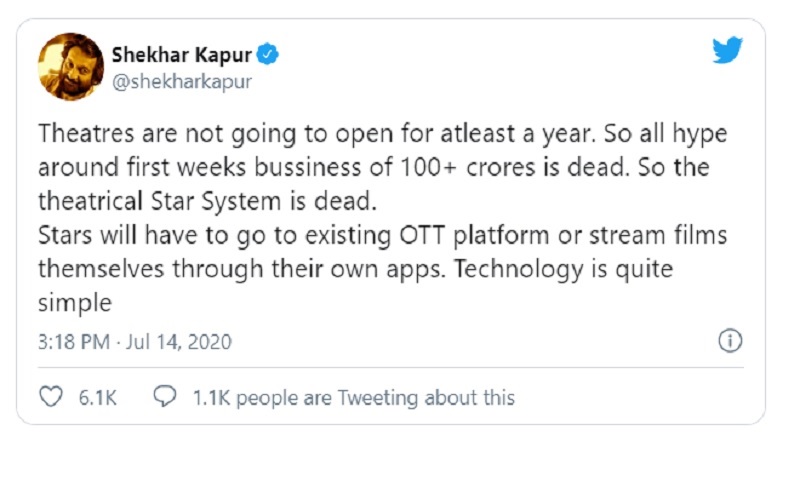Click the reply speech bubble icon
This screenshot has width=800, height=487.
(x=165, y=397)
